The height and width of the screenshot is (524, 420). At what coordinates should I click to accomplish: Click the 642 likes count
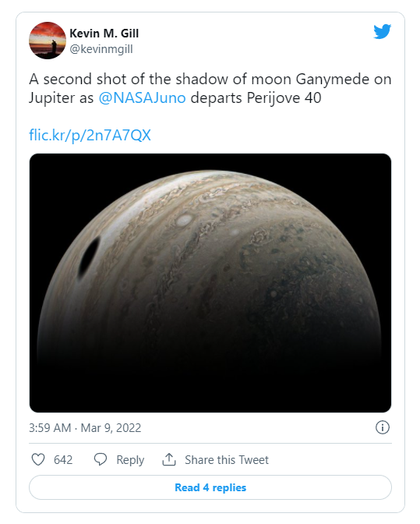click(x=63, y=460)
